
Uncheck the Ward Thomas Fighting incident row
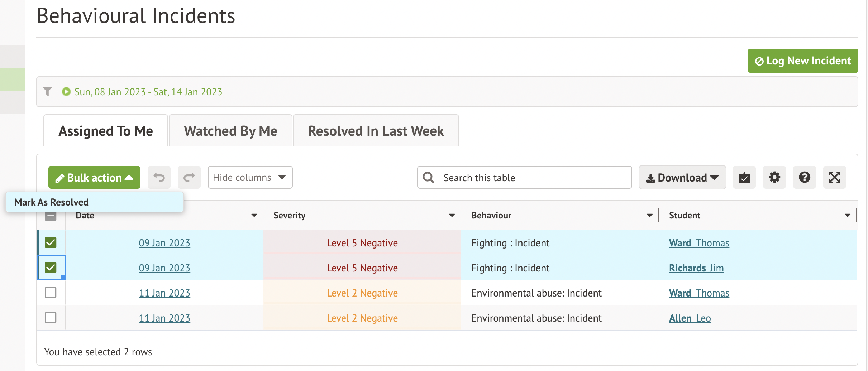point(51,242)
